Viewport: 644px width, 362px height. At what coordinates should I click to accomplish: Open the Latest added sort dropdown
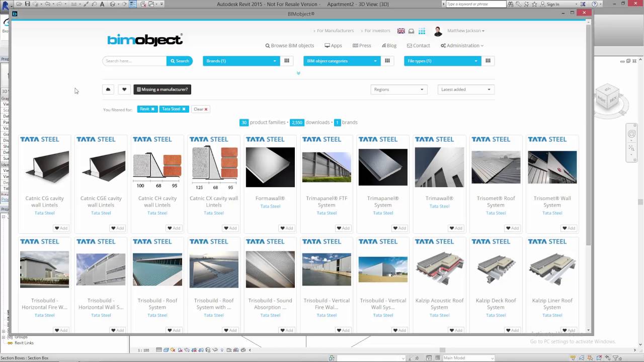point(466,89)
